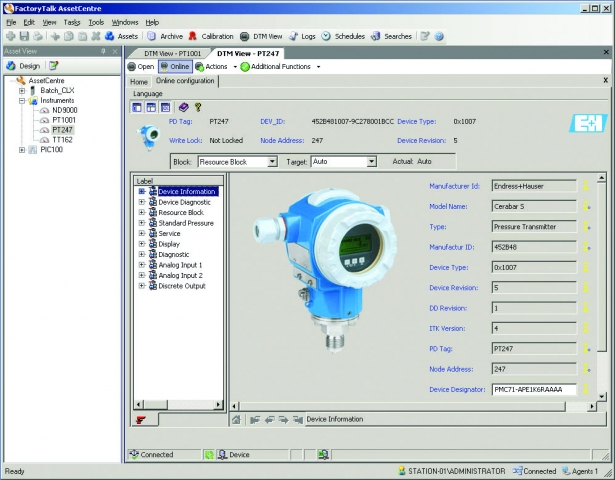
Task: Click the Model Name field
Action: coord(534,206)
